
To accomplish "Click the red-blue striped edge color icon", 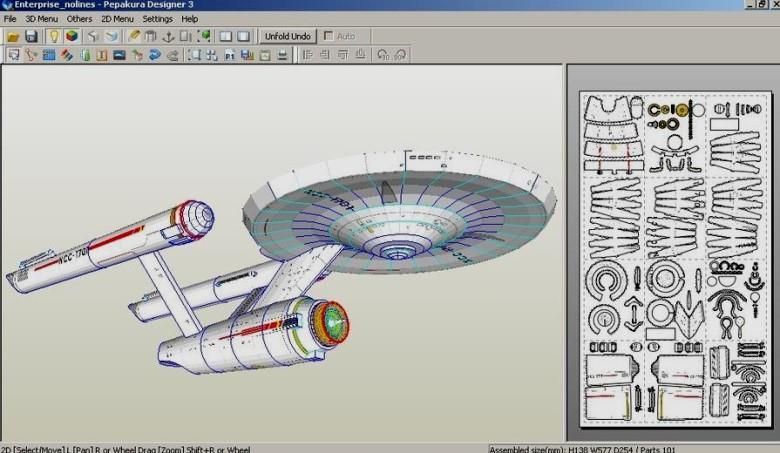I will pos(67,55).
